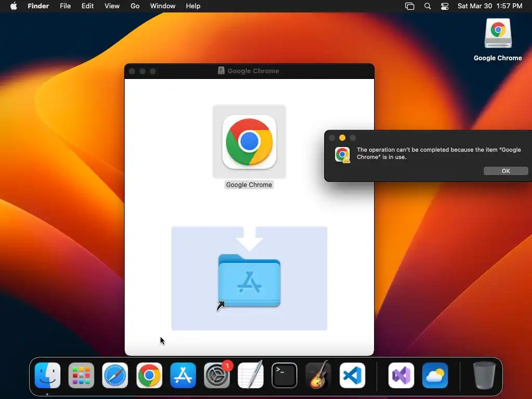Open Control Center in menu bar

pyautogui.click(x=445, y=6)
